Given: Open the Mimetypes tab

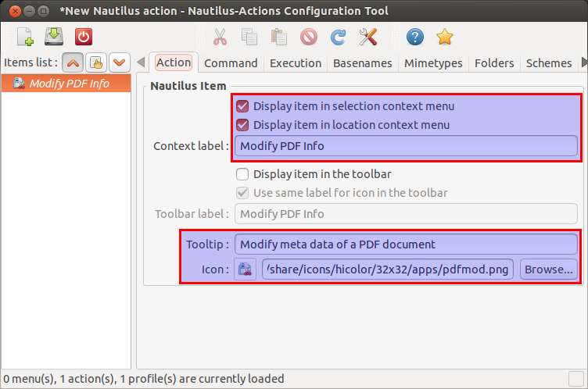Looking at the screenshot, I should 433,63.
